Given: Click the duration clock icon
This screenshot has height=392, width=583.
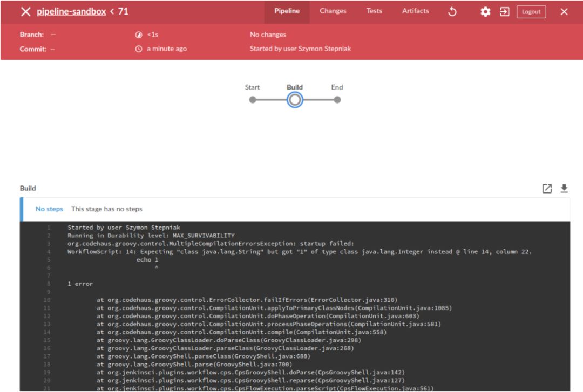Looking at the screenshot, I should (139, 35).
